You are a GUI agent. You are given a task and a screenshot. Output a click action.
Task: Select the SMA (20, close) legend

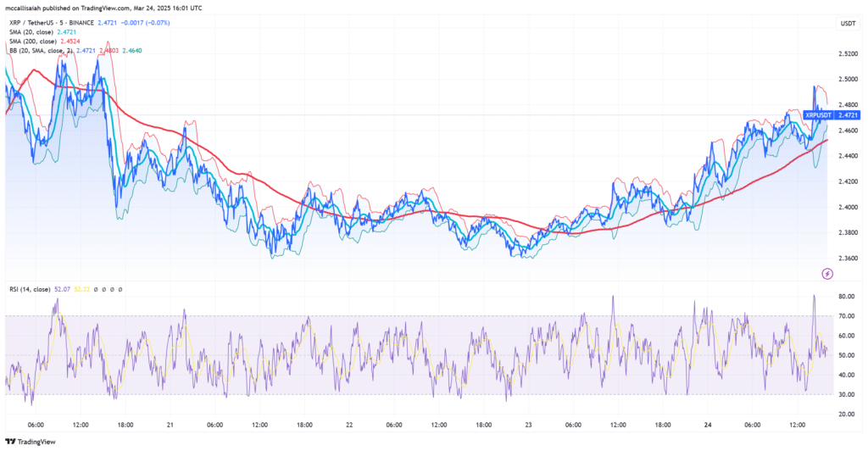tap(31, 32)
